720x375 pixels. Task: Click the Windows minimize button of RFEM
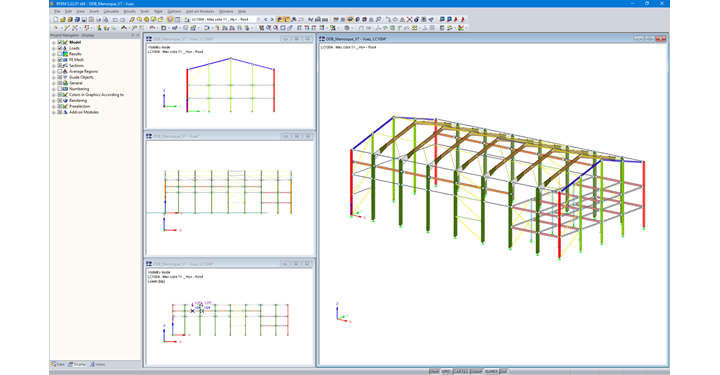(x=631, y=3)
